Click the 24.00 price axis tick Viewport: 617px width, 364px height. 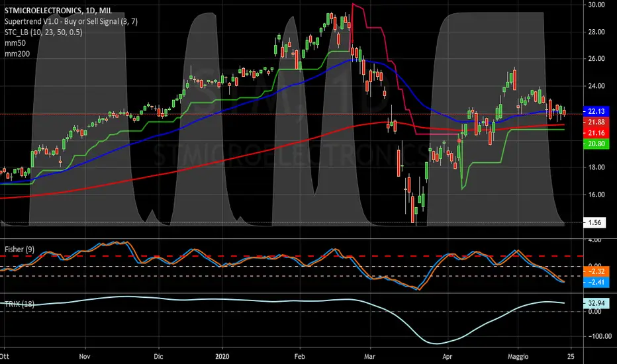(x=596, y=86)
